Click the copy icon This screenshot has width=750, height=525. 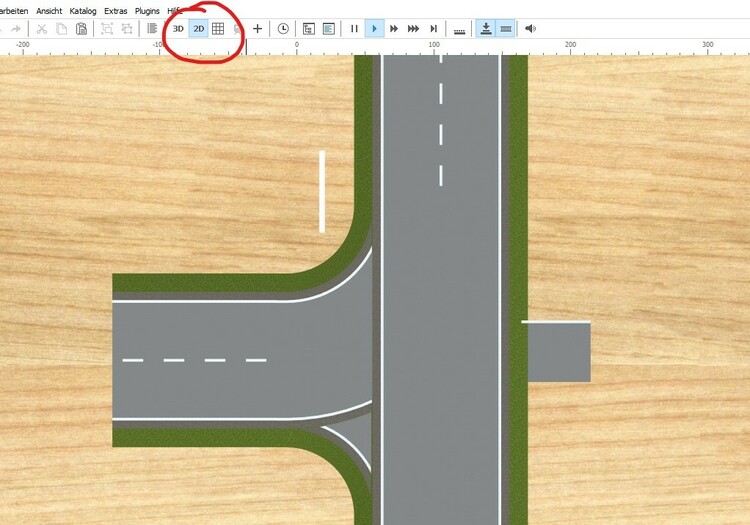(x=62, y=29)
